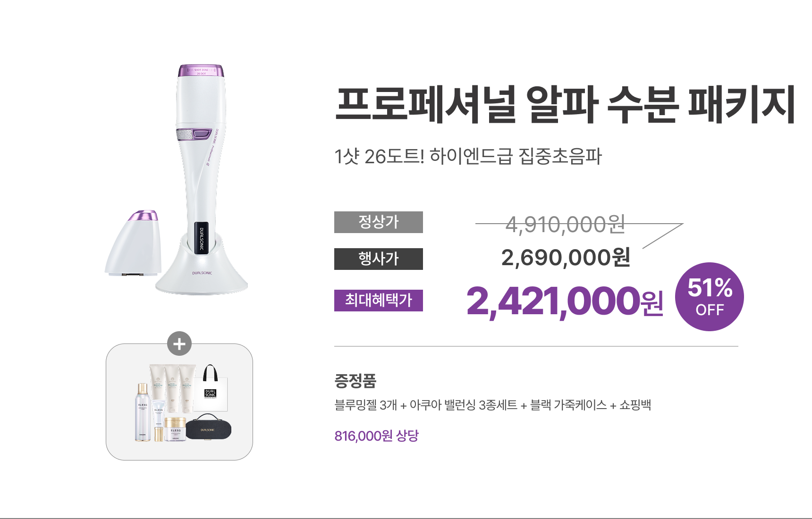This screenshot has width=812, height=519.
Task: Click the Dualsonic device main product image
Action: 201,179
